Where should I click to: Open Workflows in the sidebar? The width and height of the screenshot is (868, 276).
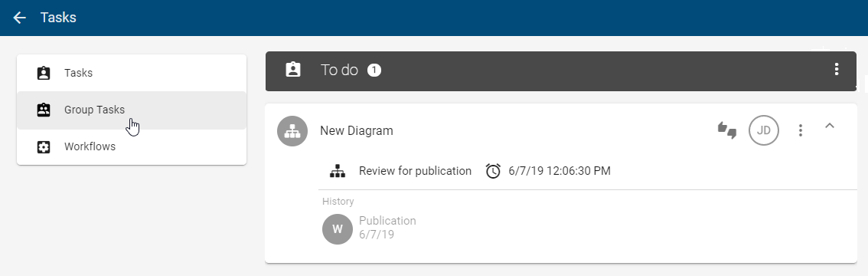coord(132,147)
